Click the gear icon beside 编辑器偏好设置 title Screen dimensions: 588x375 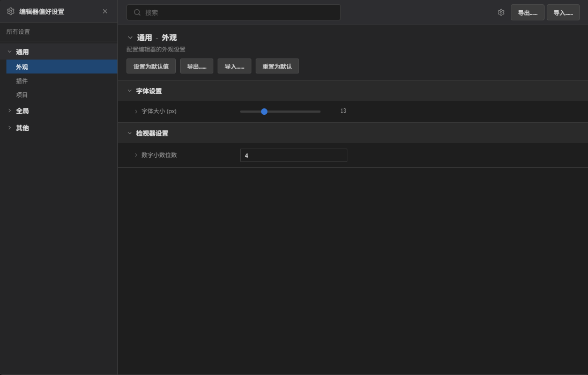11,11
